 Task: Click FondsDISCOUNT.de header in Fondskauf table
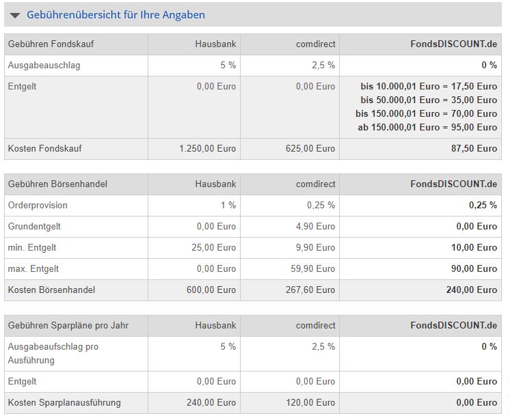point(453,44)
